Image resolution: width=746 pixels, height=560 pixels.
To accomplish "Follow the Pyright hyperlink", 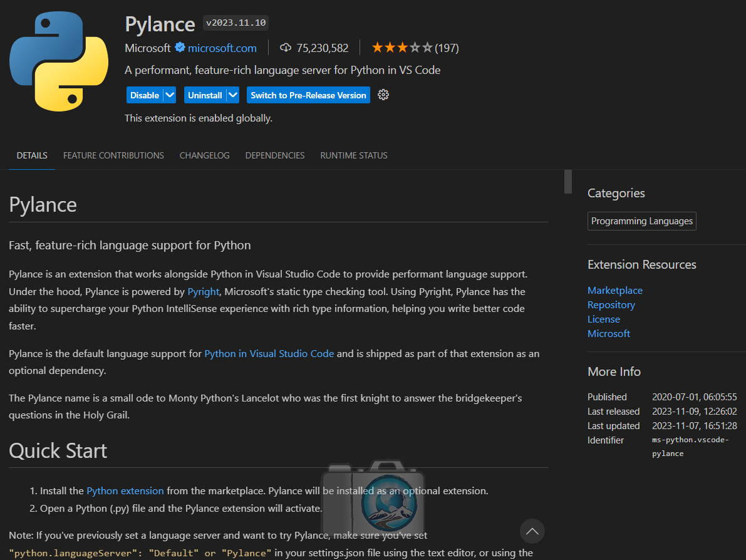I will pos(204,292).
